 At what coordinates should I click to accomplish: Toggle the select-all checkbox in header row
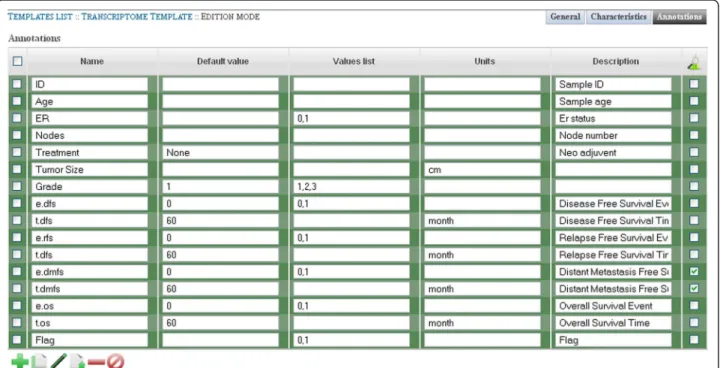click(x=17, y=61)
